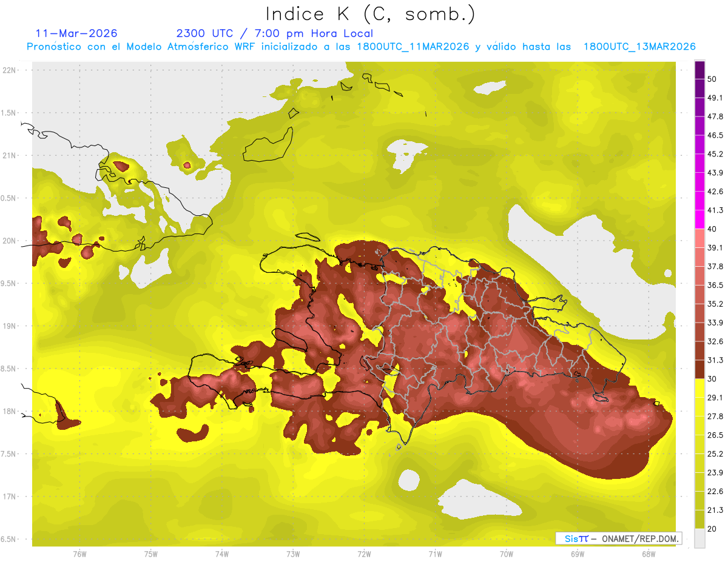Select the "73W" longitude label
This screenshot has width=728, height=562.
tap(293, 554)
